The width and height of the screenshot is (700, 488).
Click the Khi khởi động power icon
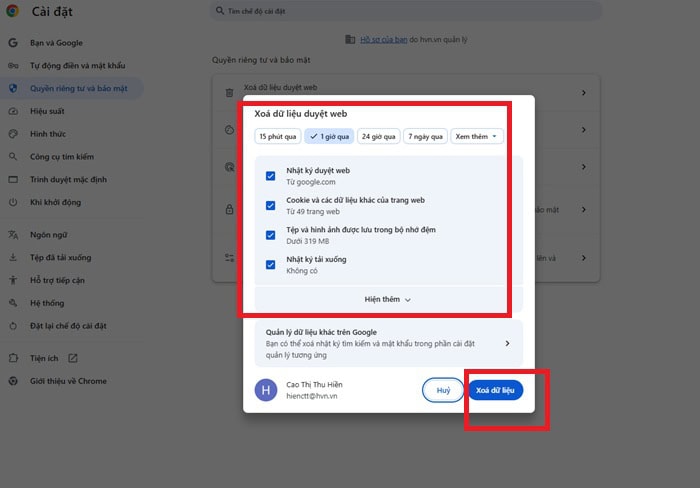tap(12, 202)
